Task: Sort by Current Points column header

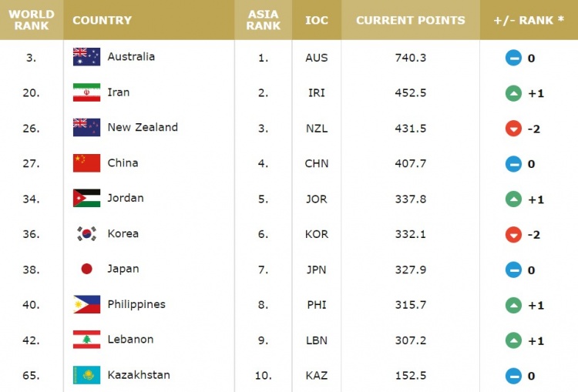Action: coord(411,20)
